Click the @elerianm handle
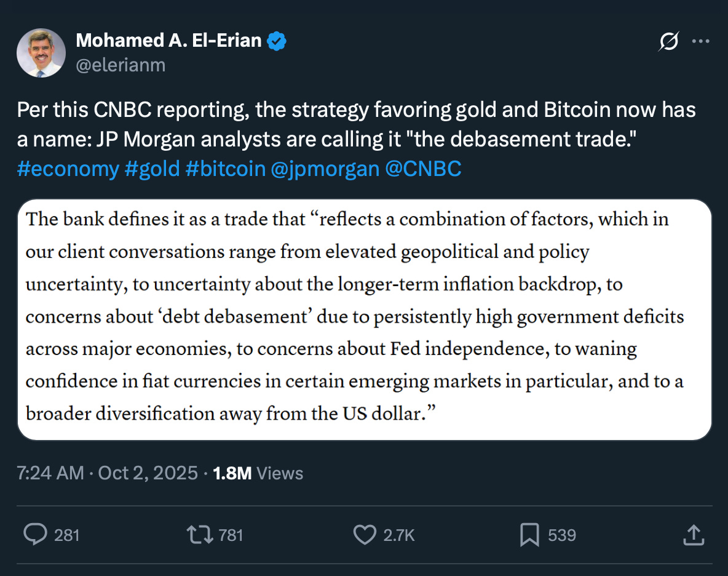The width and height of the screenshot is (728, 576). (x=121, y=65)
